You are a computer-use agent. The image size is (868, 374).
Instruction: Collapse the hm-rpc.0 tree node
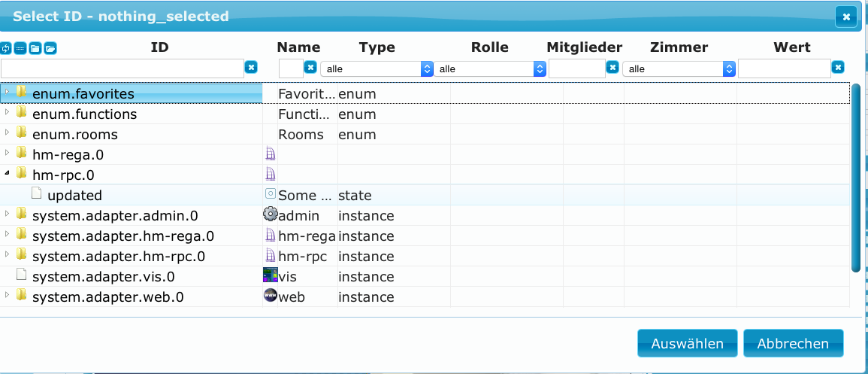pyautogui.click(x=8, y=173)
